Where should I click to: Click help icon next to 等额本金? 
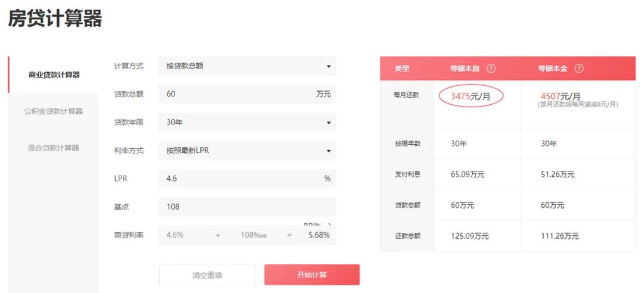[578, 68]
